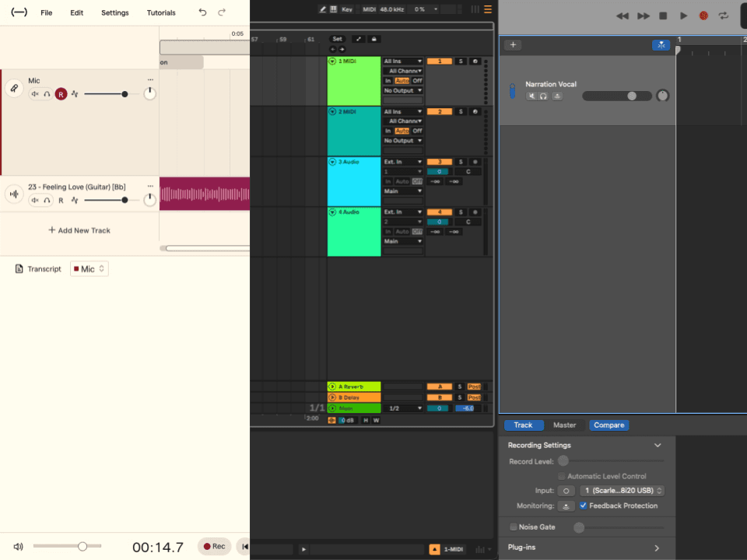Screen dimensions: 747x560
Task: Open the 0 % CPU load dropdown
Action: (425, 9)
